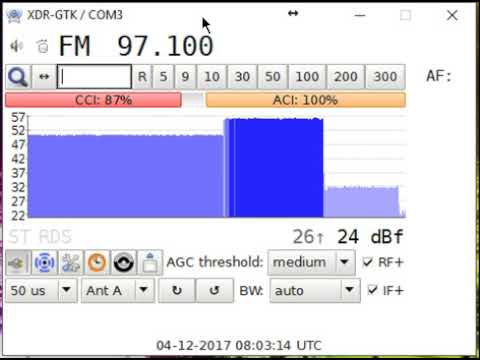Select the 100 step button
Viewport: 480px width, 360px height.
pos(307,77)
